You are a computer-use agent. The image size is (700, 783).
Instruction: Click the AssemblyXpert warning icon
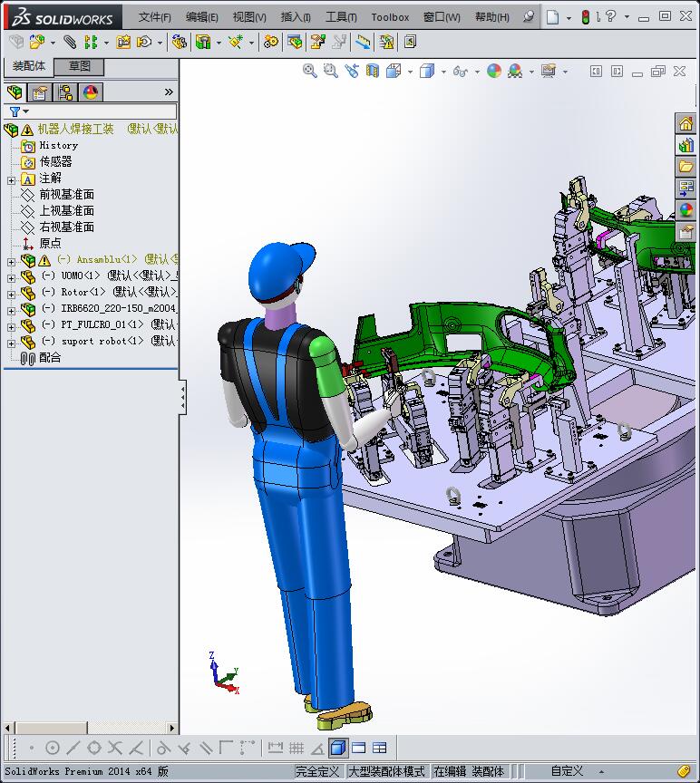[x=386, y=42]
